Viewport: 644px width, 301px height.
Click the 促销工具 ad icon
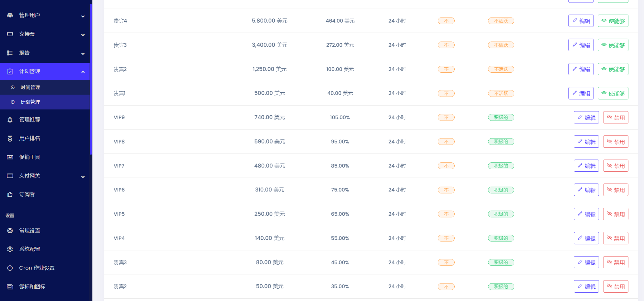click(10, 157)
